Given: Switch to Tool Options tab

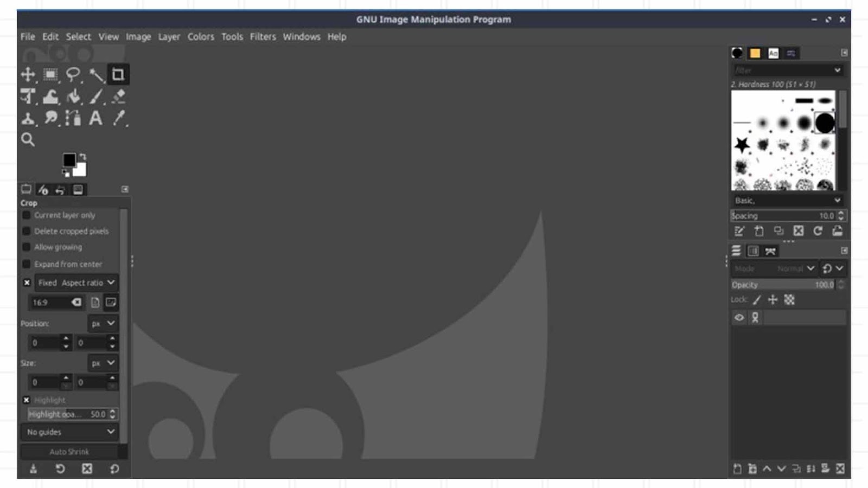Looking at the screenshot, I should (x=26, y=189).
